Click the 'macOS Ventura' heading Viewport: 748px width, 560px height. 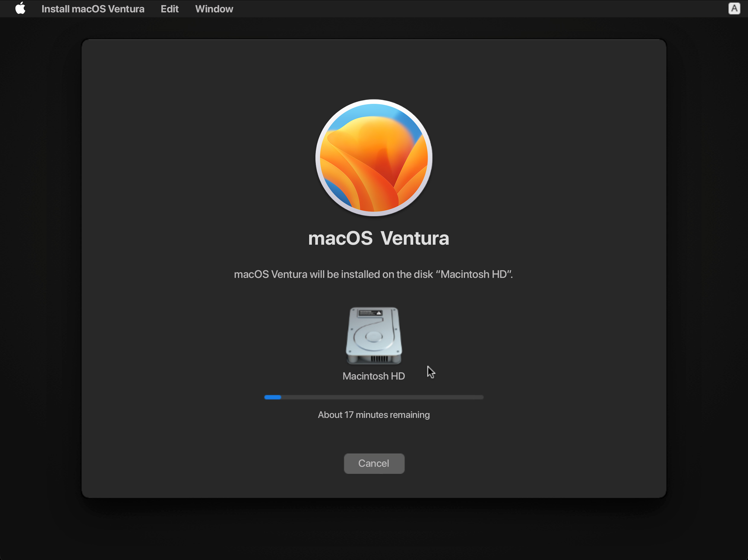coord(379,238)
